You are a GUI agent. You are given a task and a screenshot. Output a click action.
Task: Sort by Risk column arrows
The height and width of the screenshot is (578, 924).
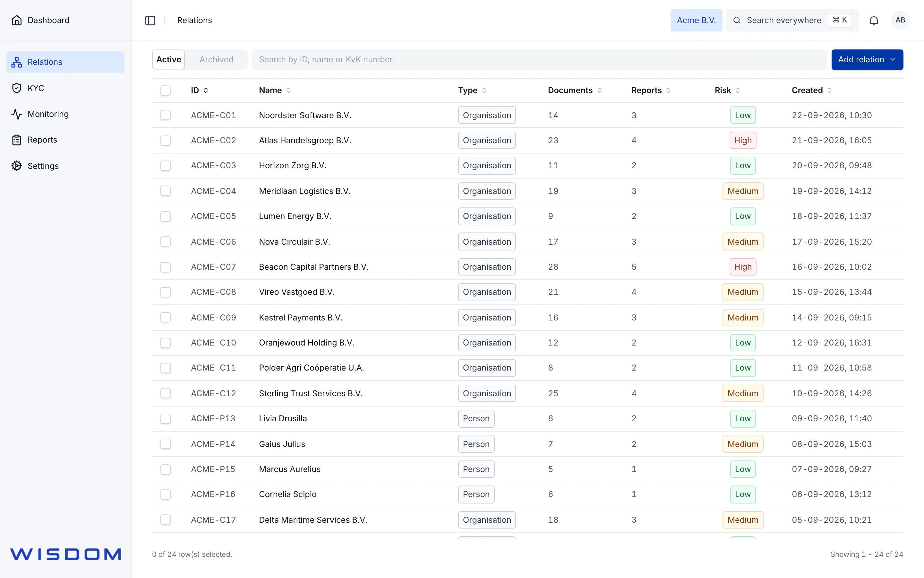coord(738,90)
